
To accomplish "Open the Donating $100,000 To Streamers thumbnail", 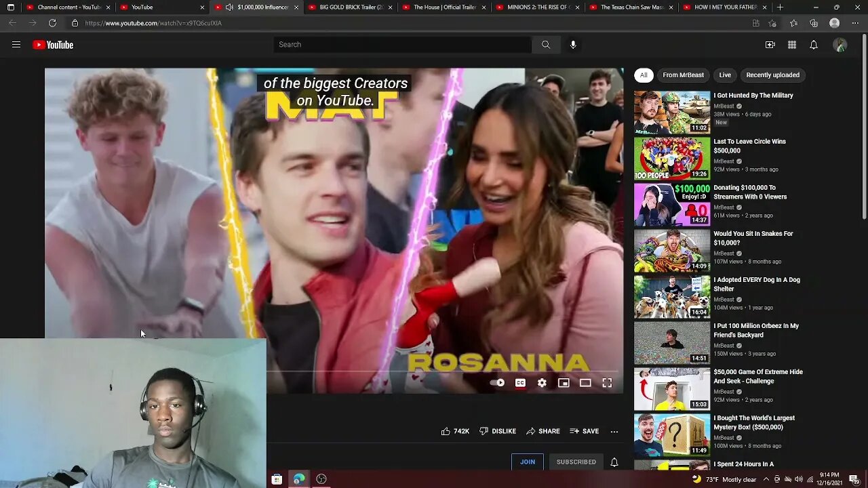I will [x=672, y=205].
